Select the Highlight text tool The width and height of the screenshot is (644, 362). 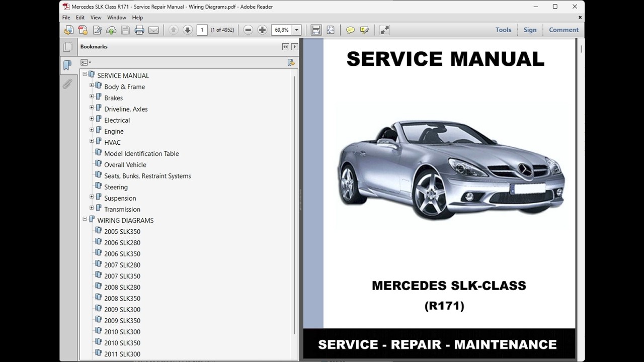click(x=364, y=30)
